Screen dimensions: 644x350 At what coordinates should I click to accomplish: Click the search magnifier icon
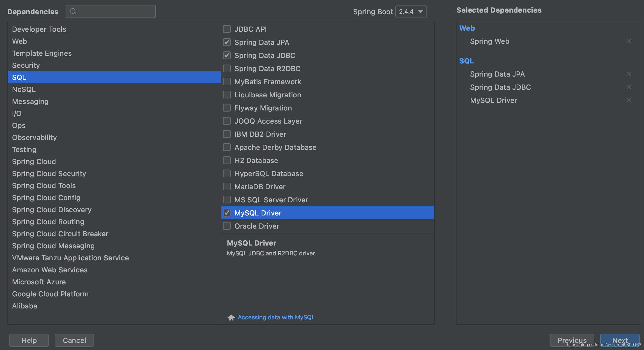pos(73,11)
